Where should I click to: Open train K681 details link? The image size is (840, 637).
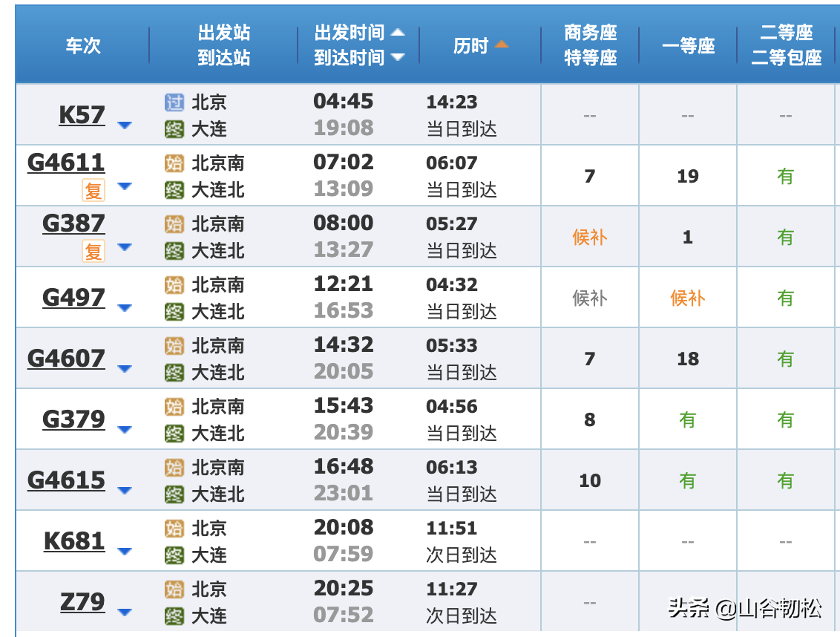pos(74,540)
